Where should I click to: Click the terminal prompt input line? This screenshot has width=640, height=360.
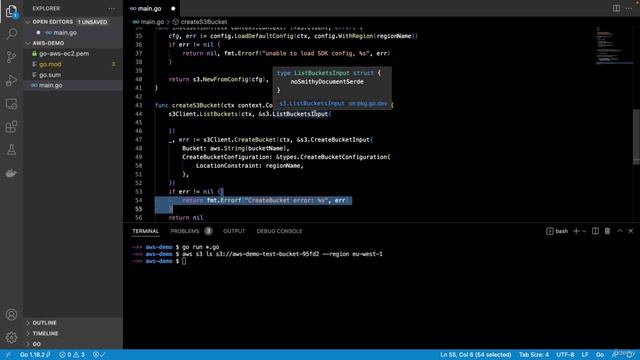(x=184, y=261)
